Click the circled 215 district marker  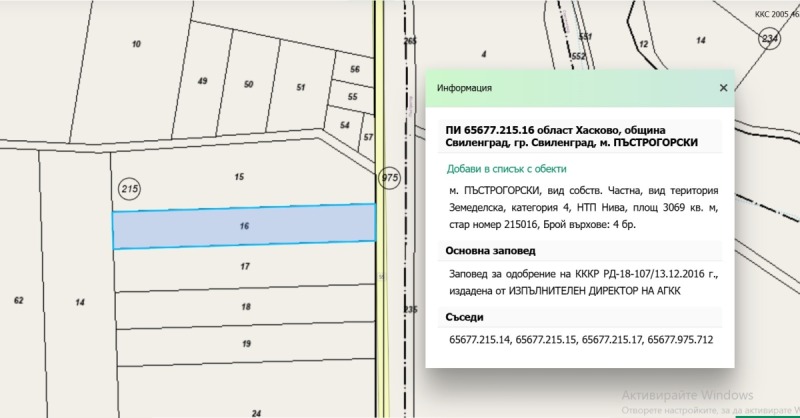pyautogui.click(x=128, y=188)
